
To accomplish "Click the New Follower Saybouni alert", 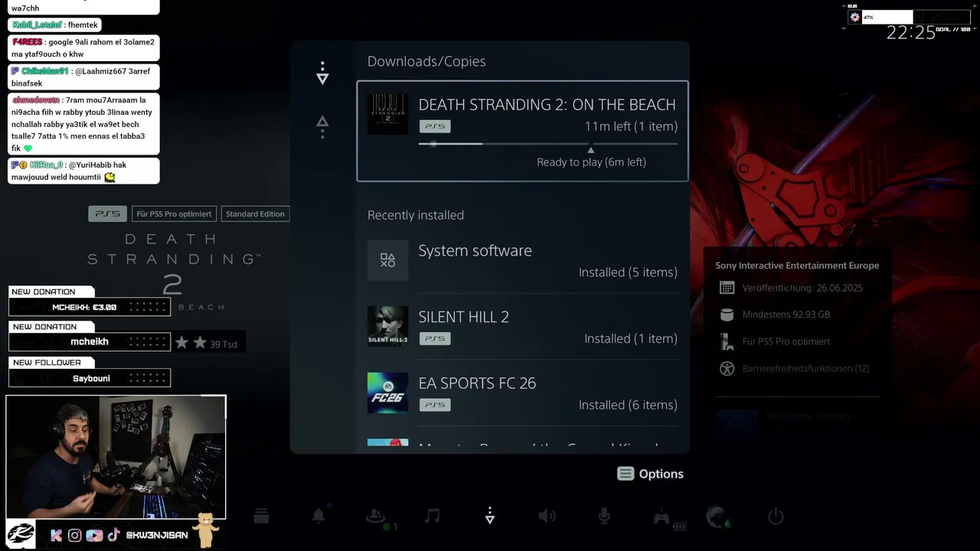I will (x=90, y=372).
